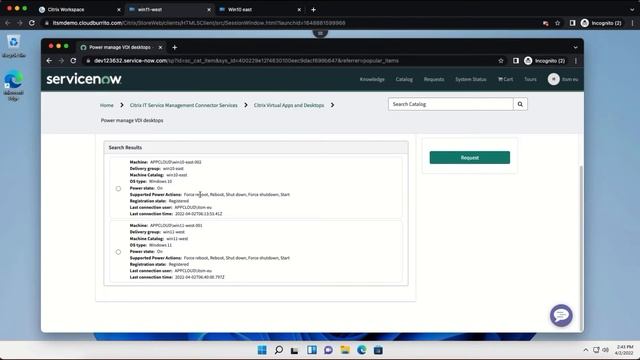Open the ServiceNow logo home link
Viewport: 640px width, 360px height.
pos(84,79)
